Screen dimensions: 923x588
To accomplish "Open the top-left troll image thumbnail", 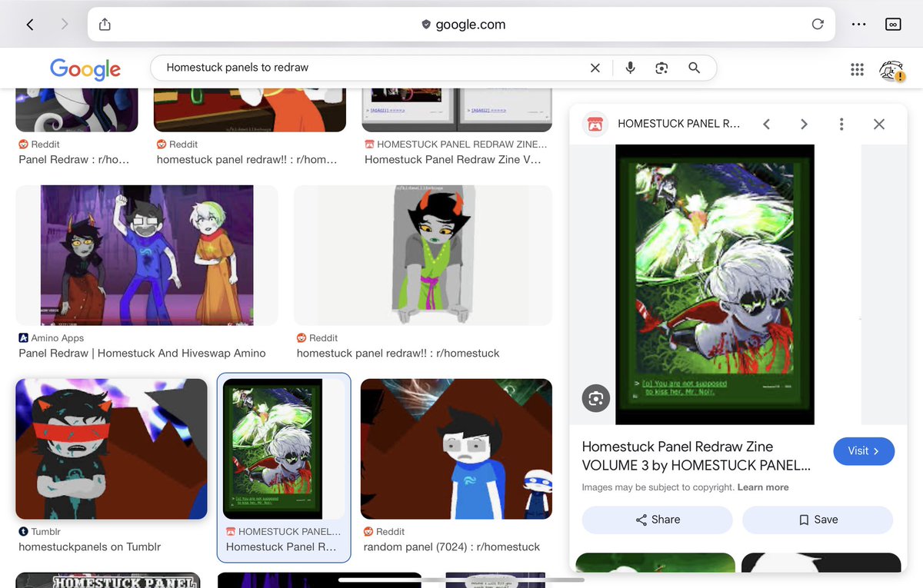I will tap(77, 110).
